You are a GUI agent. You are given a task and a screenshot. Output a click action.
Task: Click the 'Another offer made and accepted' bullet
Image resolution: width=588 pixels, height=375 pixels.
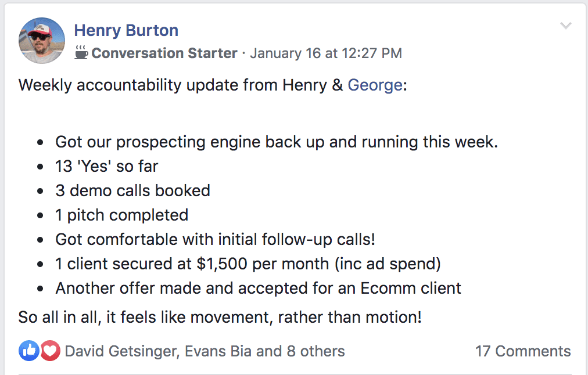pos(258,288)
